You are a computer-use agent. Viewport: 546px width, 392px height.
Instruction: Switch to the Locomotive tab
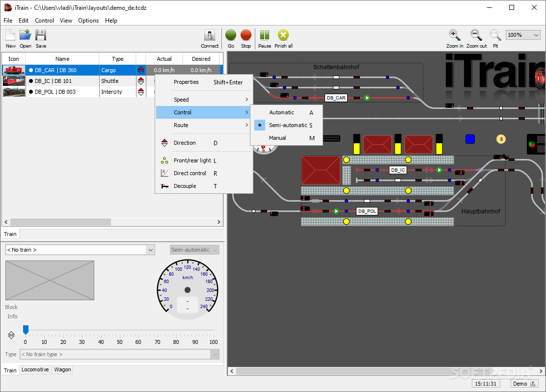point(35,370)
